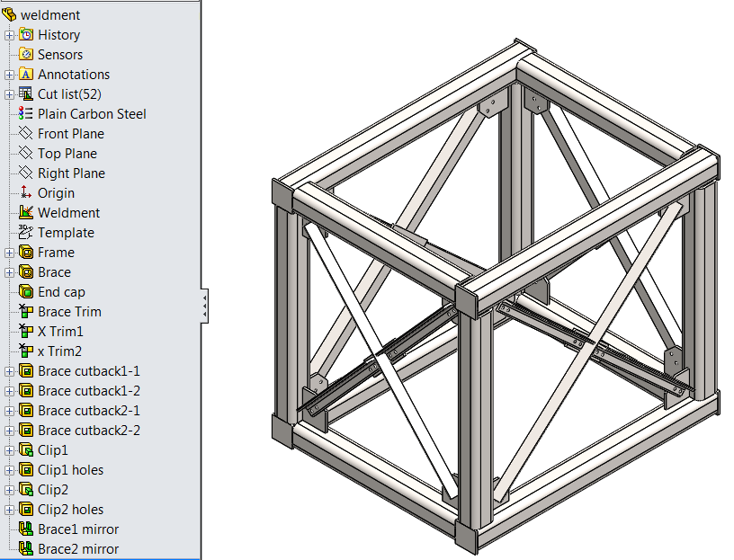Click the Front Plane icon
This screenshot has width=734, height=560.
click(26, 133)
